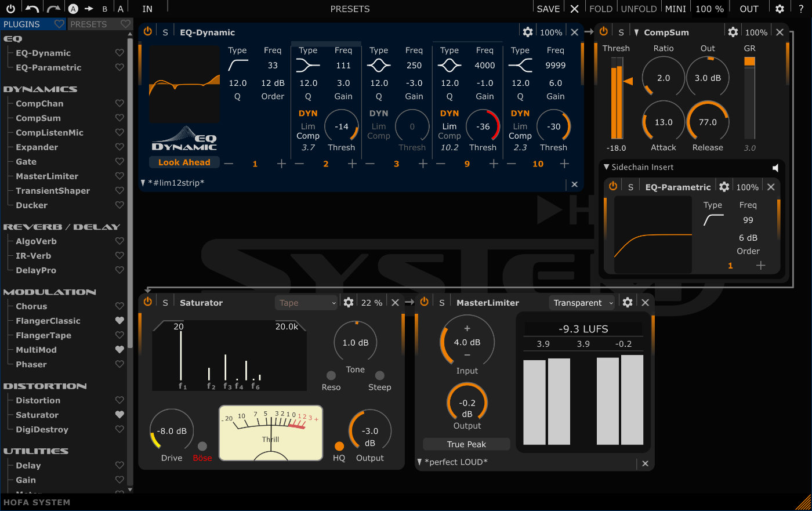Click the help question mark icon
Screen dimensions: 812x511
tap(802, 9)
